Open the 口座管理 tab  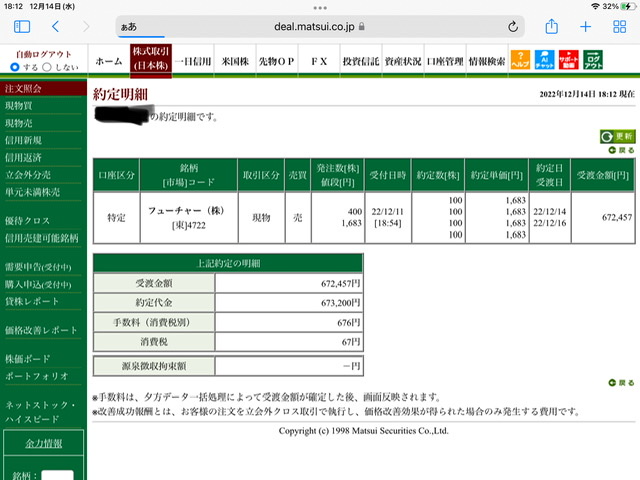[445, 61]
